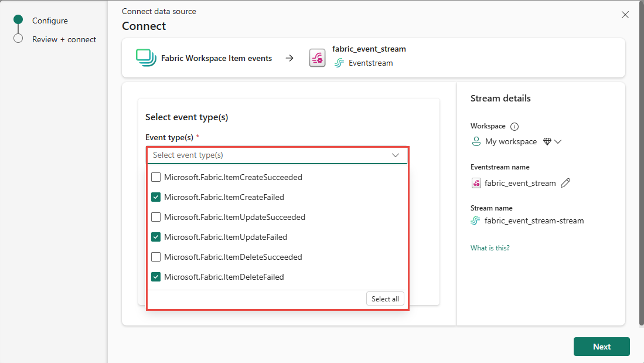Go to the Review + connect step
Image resolution: width=644 pixels, height=363 pixels.
tap(64, 39)
